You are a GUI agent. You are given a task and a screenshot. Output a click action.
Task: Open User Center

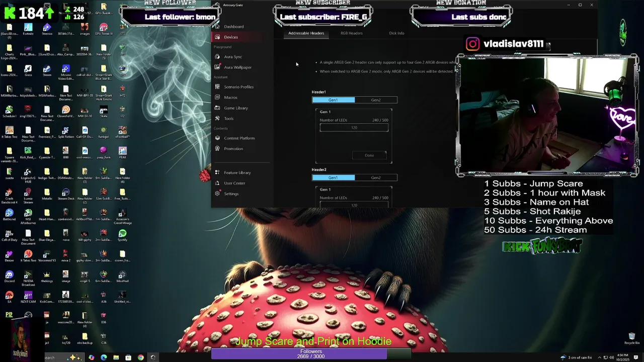point(234,184)
